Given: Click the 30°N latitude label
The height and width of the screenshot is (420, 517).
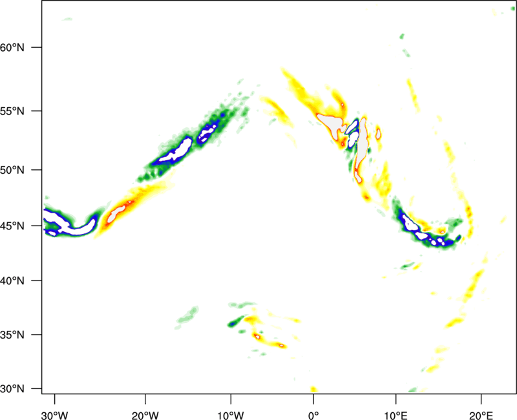Looking at the screenshot, I should (12, 389).
